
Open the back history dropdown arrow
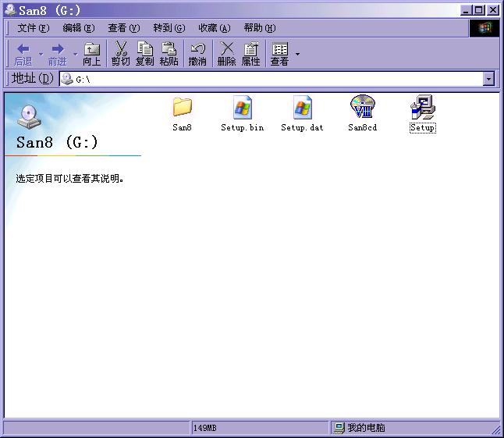[x=40, y=55]
